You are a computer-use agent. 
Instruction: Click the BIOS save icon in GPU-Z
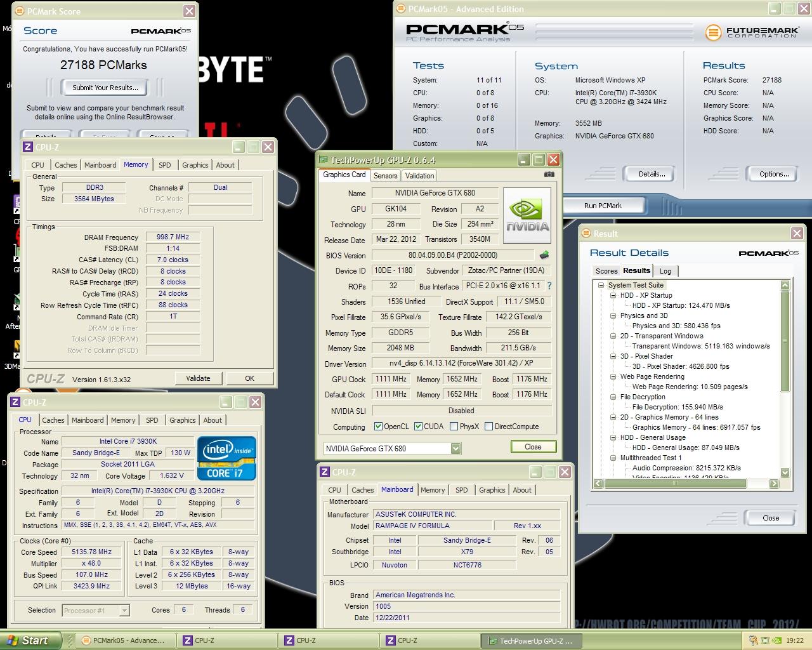[x=544, y=255]
